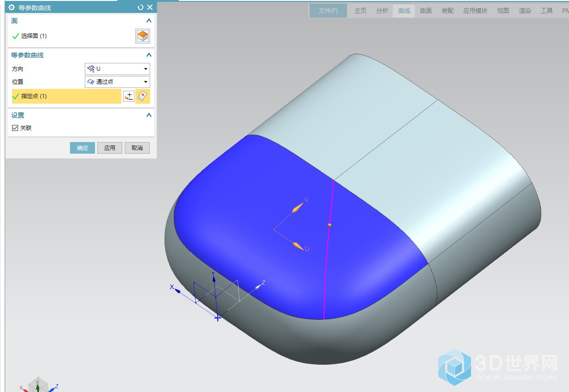
Task: Open the point dialog icon
Action: [x=129, y=96]
